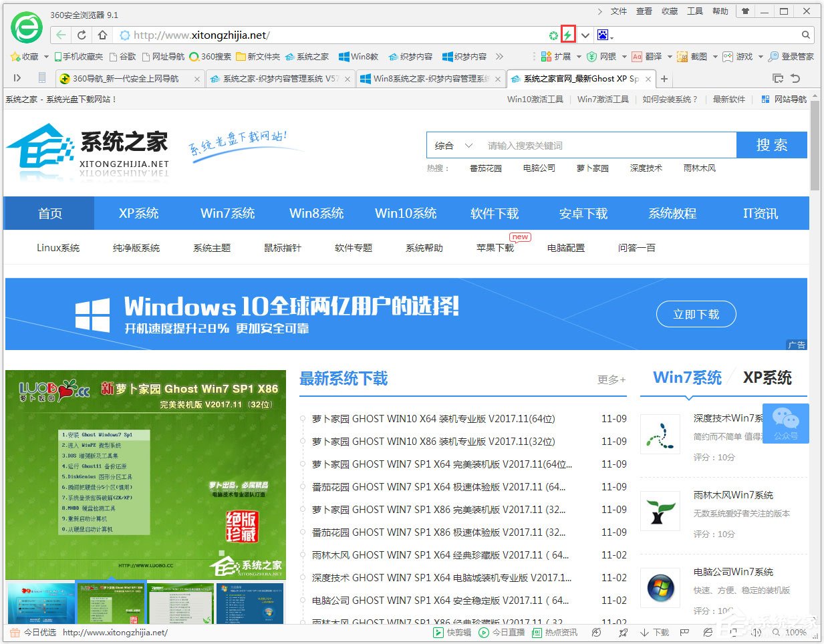Click the WeChat 公众号 floating icon

[785, 423]
